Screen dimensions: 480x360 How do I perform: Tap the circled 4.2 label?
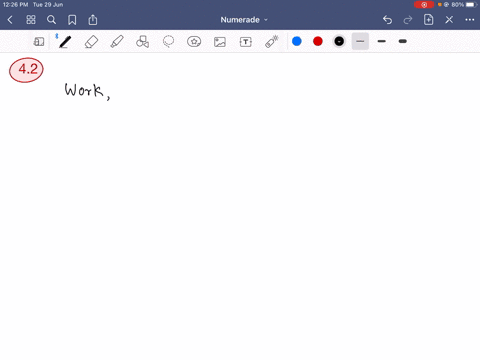click(x=26, y=70)
